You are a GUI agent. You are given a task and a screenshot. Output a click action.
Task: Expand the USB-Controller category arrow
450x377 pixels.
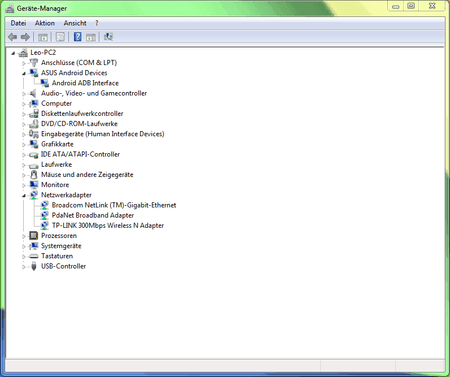[24, 267]
